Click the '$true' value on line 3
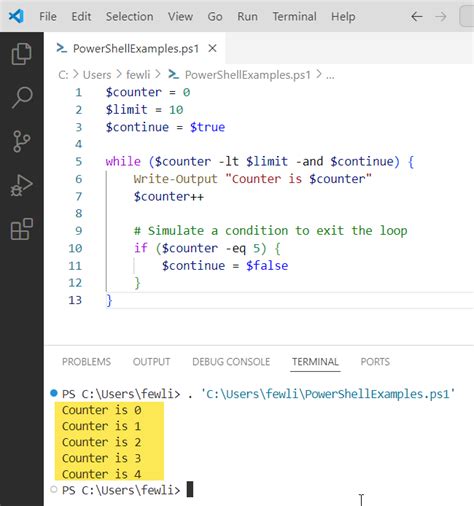 207,127
